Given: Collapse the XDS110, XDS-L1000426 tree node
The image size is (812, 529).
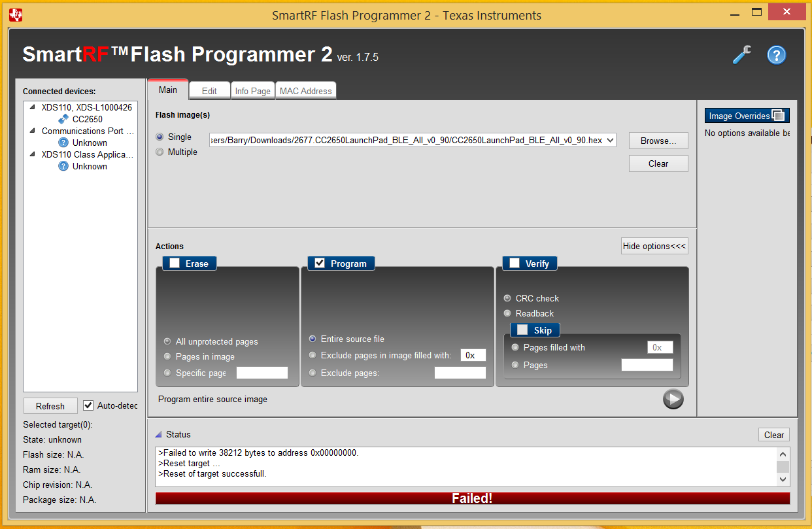Looking at the screenshot, I should pos(32,107).
